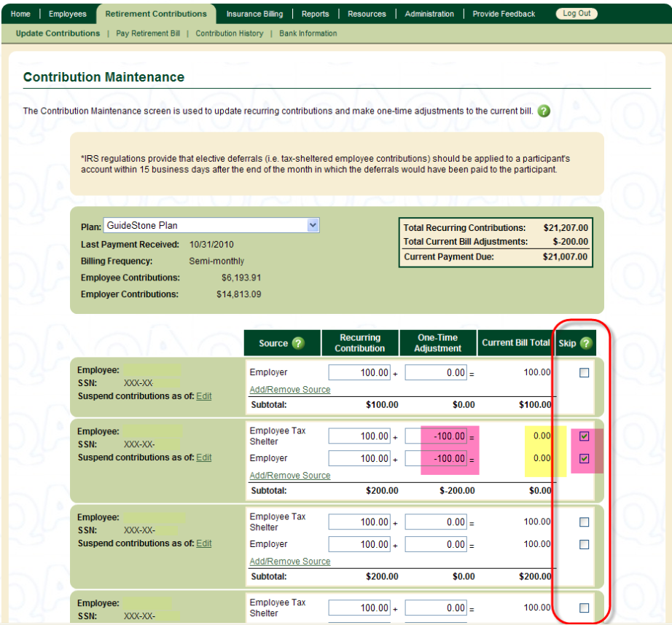Open the Insurance Billing tab
672x625 pixels.
(x=254, y=14)
